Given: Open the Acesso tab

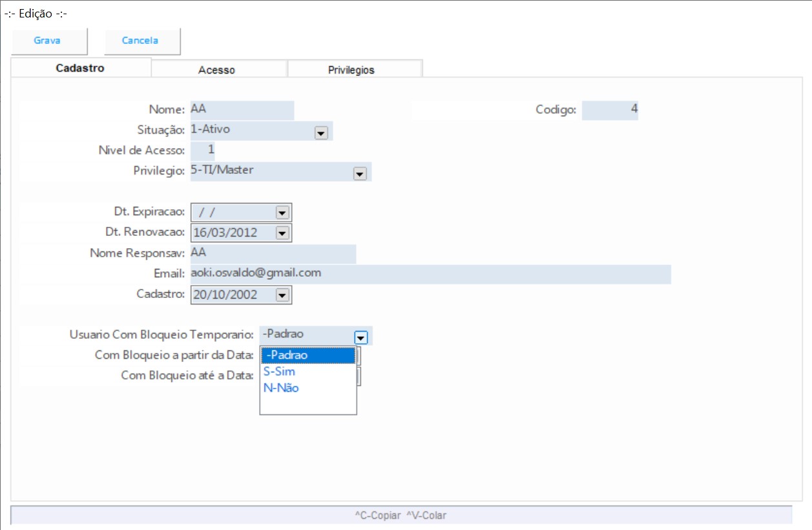Looking at the screenshot, I should tap(217, 70).
